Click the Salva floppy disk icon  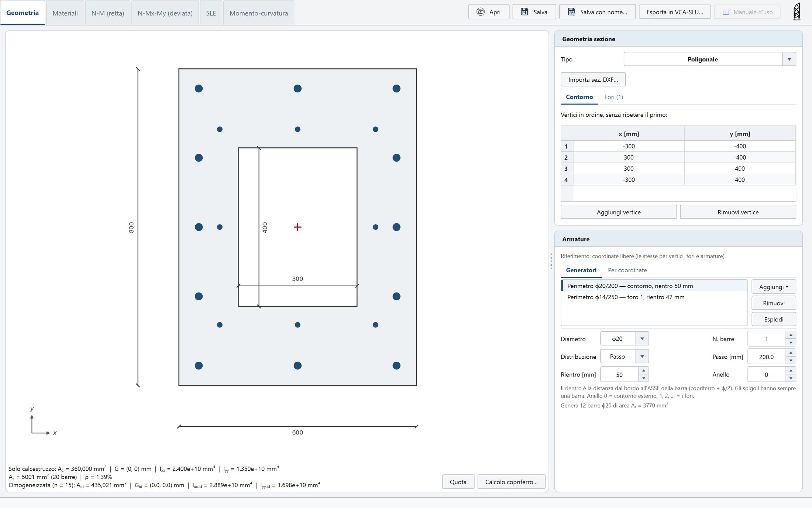pos(524,12)
